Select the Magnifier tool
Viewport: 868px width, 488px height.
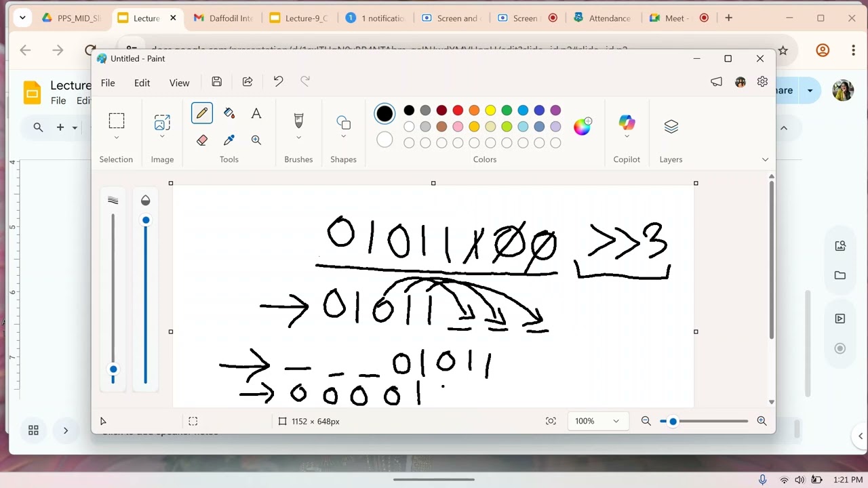click(256, 140)
